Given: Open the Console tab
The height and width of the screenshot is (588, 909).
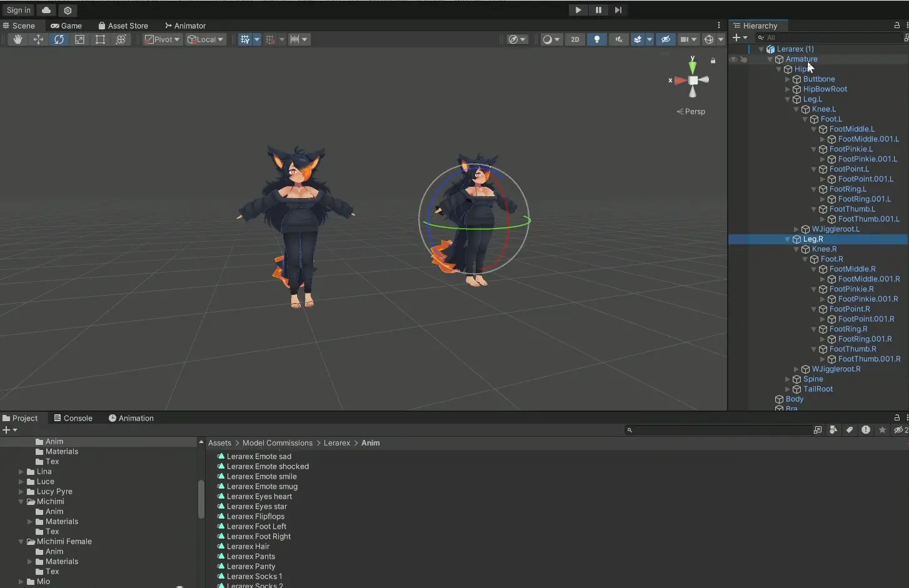Looking at the screenshot, I should 73,418.
